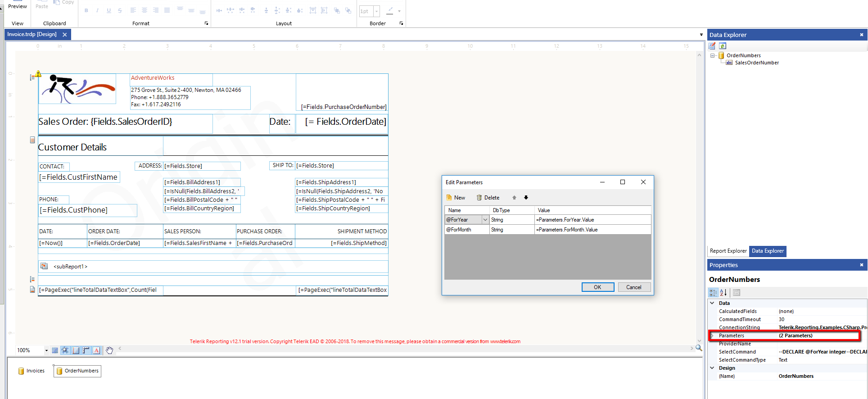
Task: Open the border color dropdown arrow
Action: 399,11
